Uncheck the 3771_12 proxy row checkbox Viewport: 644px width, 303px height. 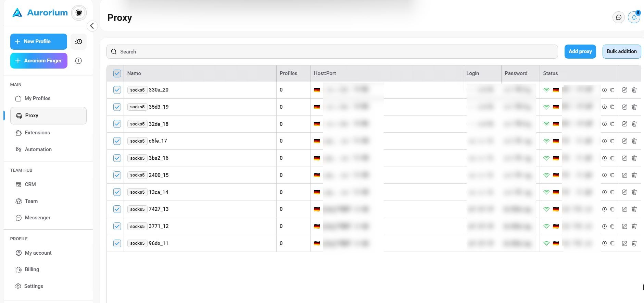(117, 226)
